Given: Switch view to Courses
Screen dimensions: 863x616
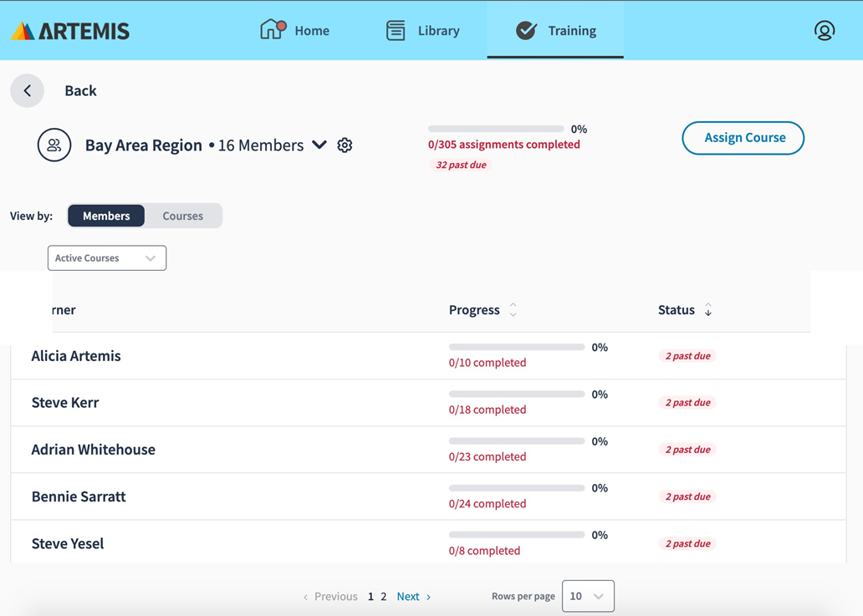Looking at the screenshot, I should click(182, 216).
